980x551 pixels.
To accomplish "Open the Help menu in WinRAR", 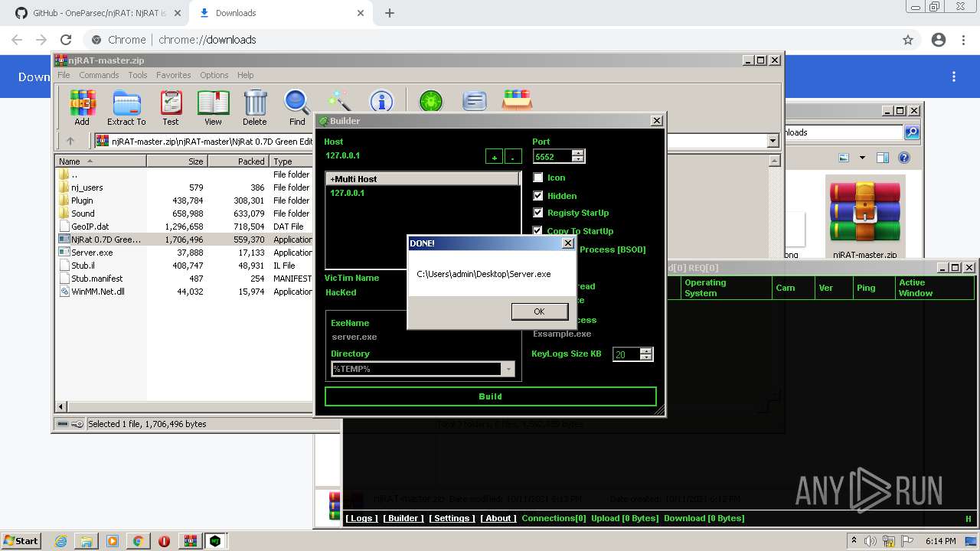I will pyautogui.click(x=245, y=75).
